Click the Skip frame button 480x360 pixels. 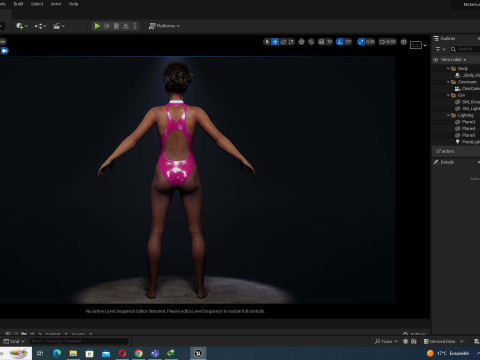(x=107, y=26)
